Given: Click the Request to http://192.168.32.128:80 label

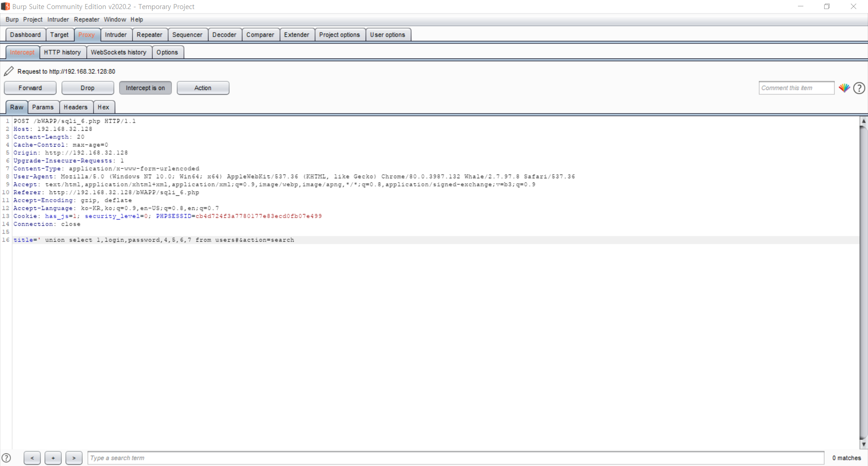Looking at the screenshot, I should click(66, 71).
